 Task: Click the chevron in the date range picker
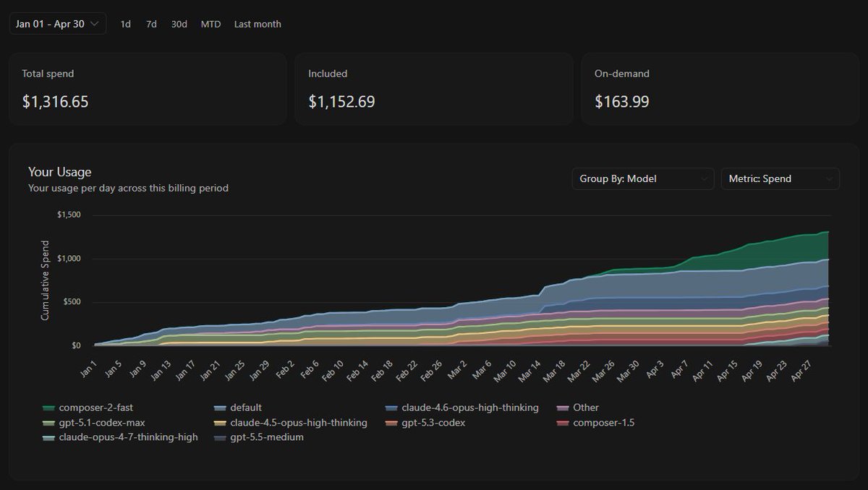coord(95,24)
